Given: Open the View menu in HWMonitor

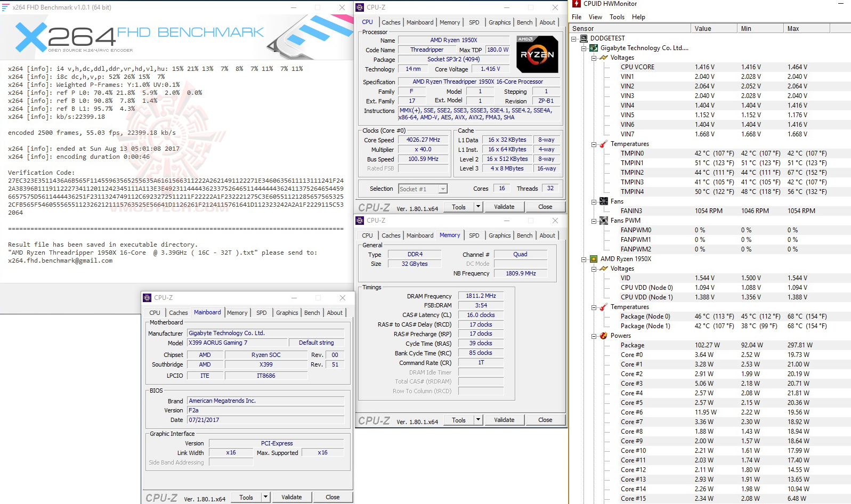Looking at the screenshot, I should pos(595,17).
